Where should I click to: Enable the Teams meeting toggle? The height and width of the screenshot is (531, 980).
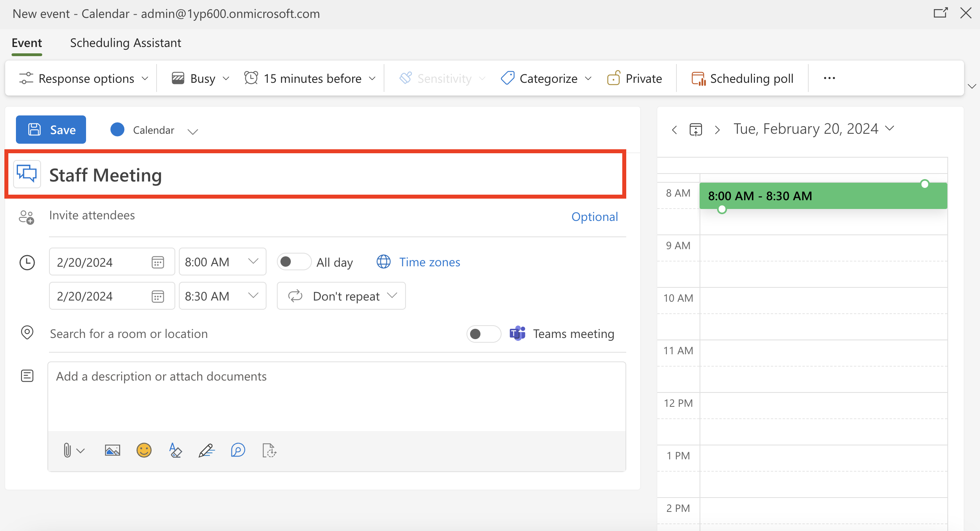pyautogui.click(x=484, y=334)
